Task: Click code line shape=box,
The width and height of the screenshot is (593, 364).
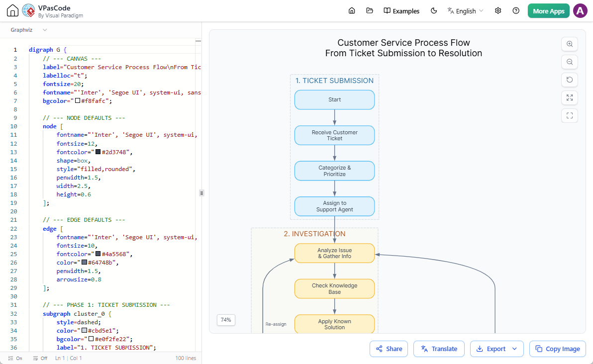Action: [x=73, y=160]
